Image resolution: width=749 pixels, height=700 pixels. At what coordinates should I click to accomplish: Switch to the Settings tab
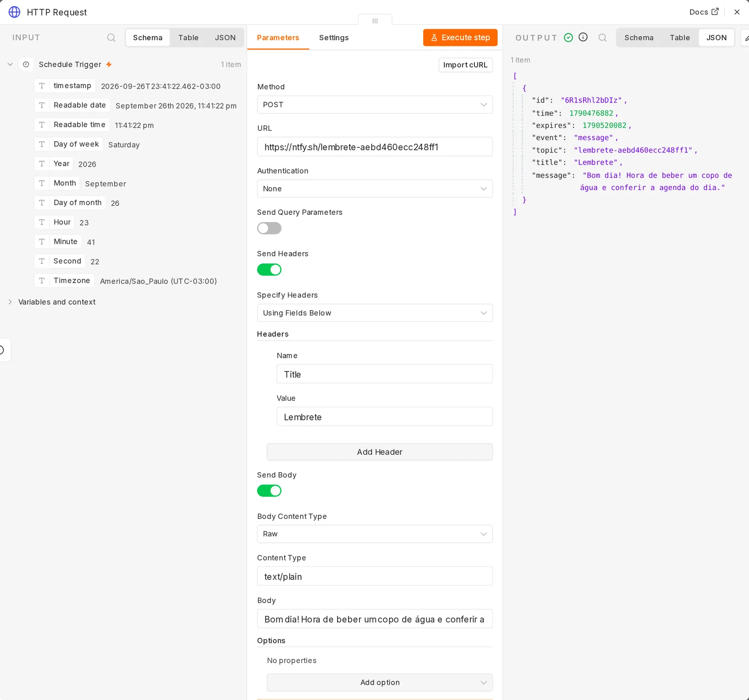pyautogui.click(x=334, y=37)
